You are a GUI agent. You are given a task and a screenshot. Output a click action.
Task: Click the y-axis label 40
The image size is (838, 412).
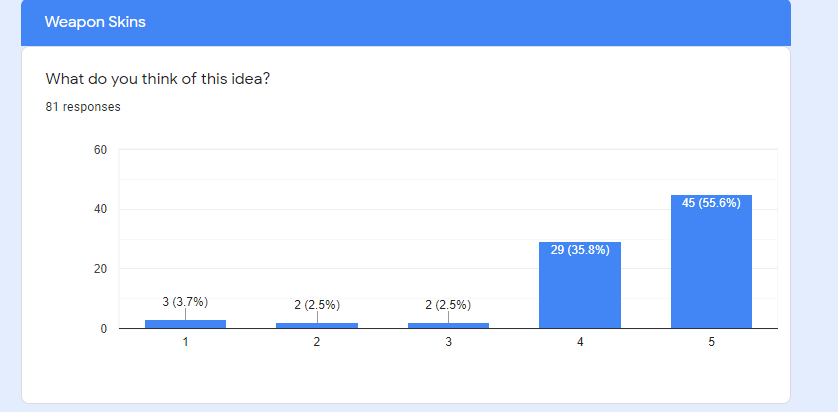pos(101,209)
